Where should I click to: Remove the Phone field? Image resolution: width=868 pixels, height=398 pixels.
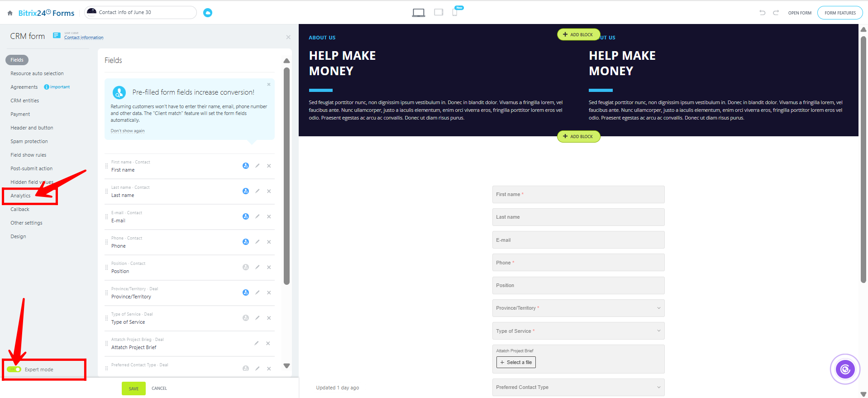click(269, 242)
